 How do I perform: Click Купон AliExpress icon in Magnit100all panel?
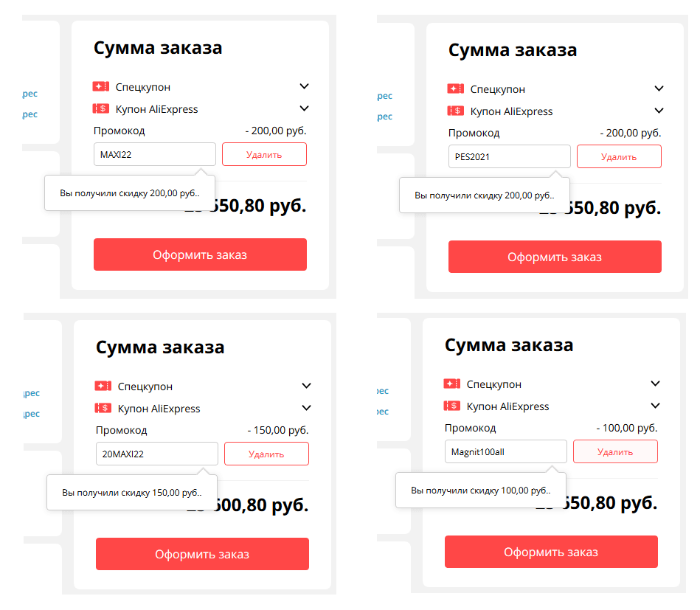coord(451,406)
